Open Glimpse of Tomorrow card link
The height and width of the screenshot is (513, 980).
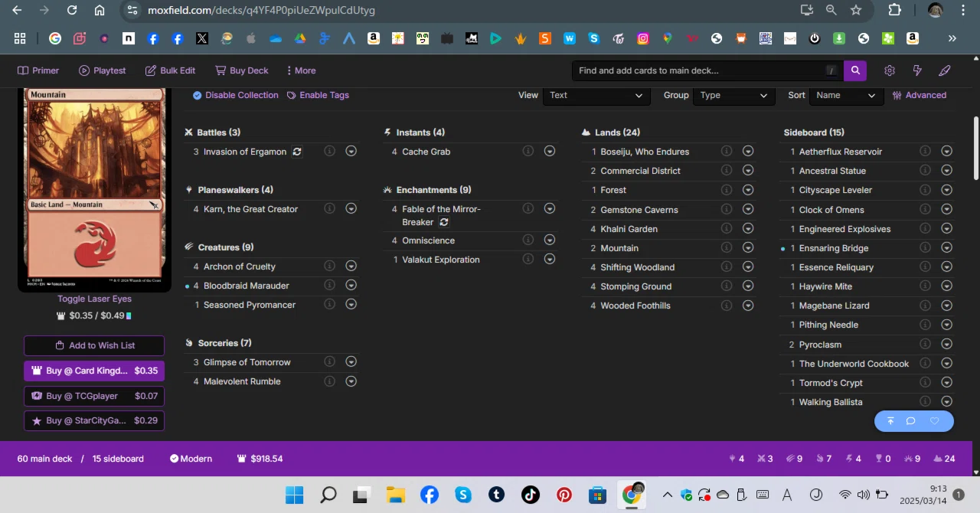click(247, 362)
